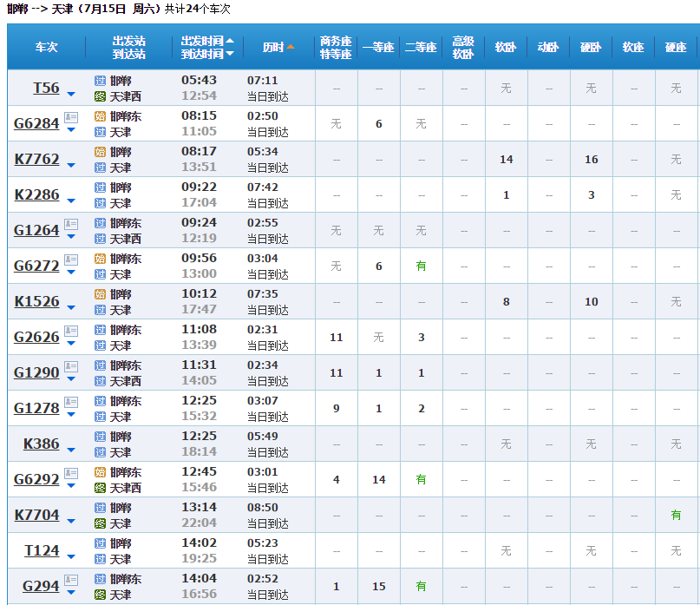Expand stop details arrow for train K7762
Screen dimensions: 700x605
pyautogui.click(x=71, y=165)
